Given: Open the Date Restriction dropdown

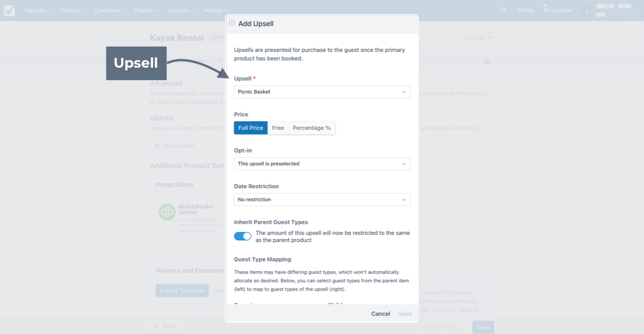Looking at the screenshot, I should (322, 200).
